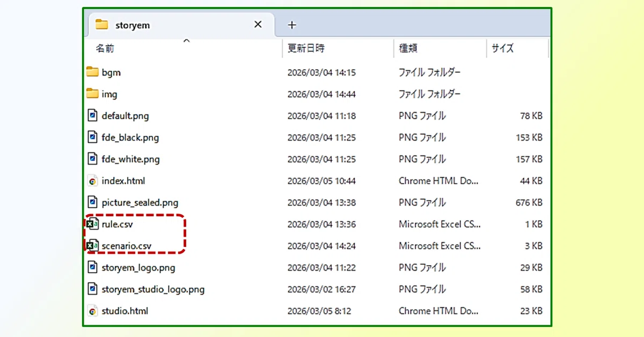Click the date 2026/03/05 8:12

tap(319, 311)
